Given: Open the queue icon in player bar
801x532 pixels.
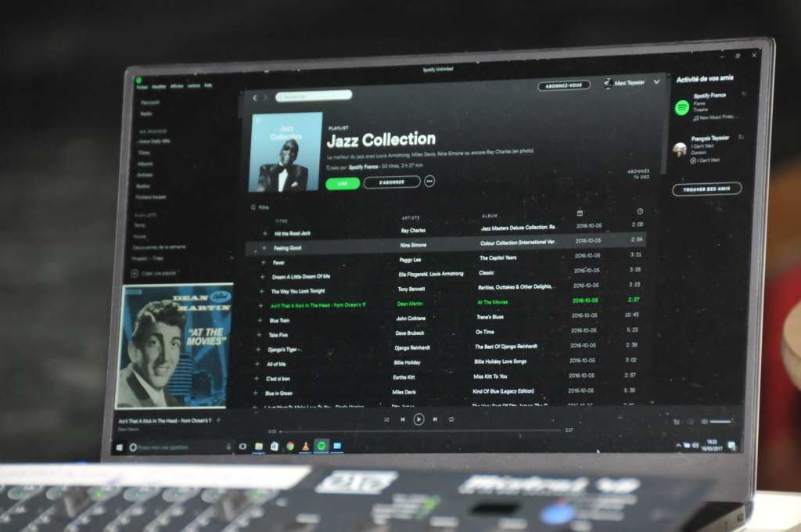Looking at the screenshot, I should (x=677, y=422).
